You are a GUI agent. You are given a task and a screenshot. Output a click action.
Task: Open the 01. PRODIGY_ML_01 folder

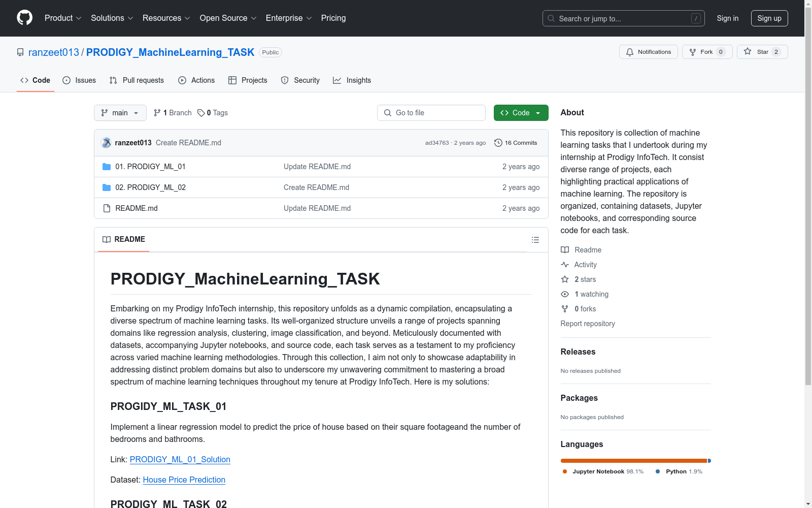pyautogui.click(x=150, y=167)
